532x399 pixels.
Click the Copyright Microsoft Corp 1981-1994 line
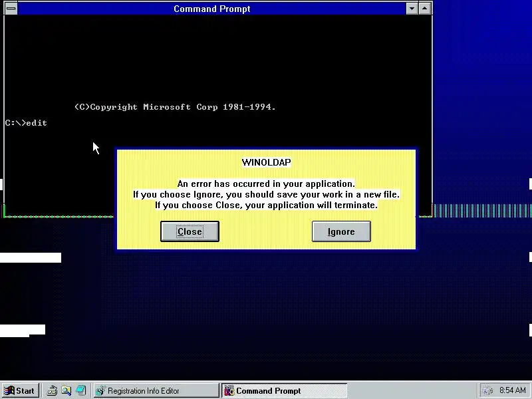click(175, 107)
